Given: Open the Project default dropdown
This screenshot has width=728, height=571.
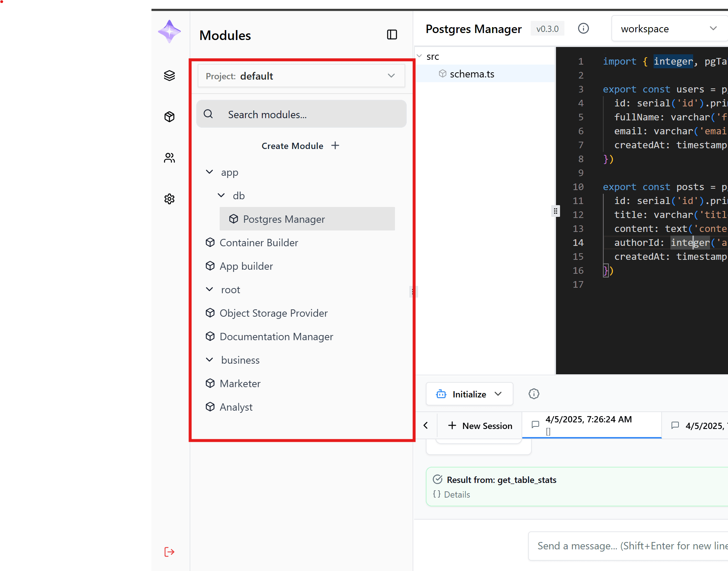Looking at the screenshot, I should click(x=301, y=76).
